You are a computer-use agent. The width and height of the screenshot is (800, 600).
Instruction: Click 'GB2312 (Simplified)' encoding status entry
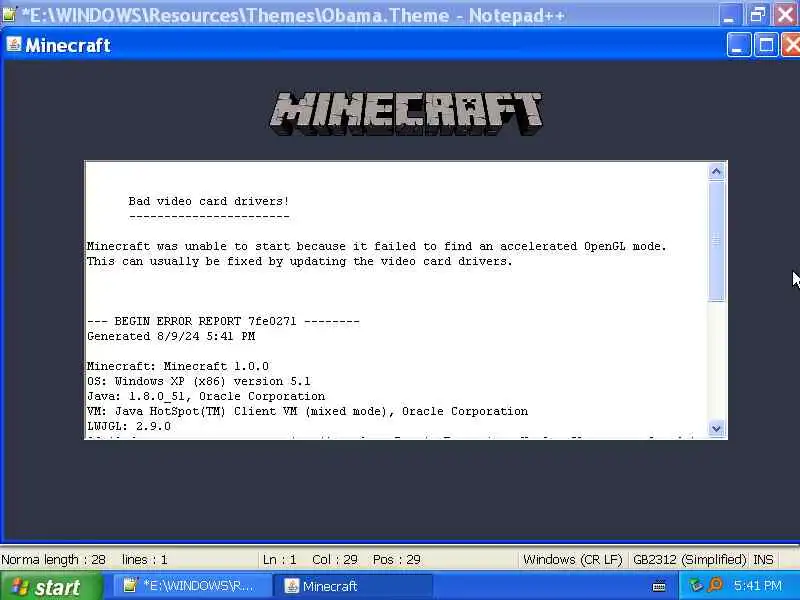[x=690, y=560]
